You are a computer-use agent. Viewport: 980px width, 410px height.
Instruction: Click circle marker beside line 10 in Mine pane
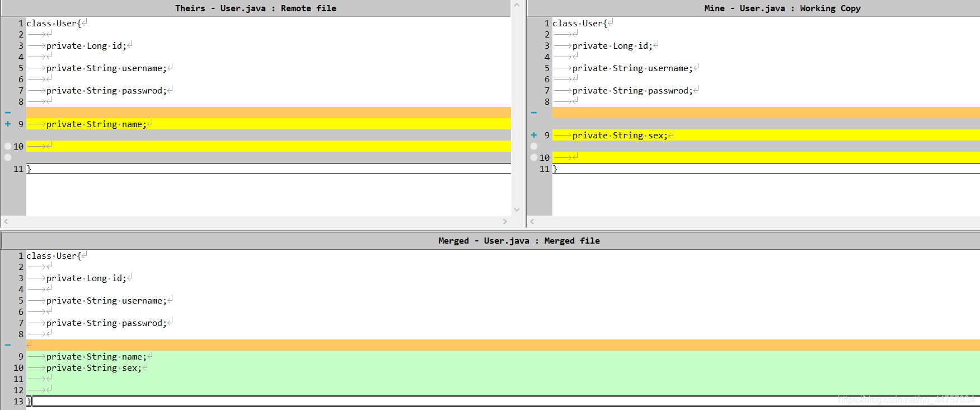click(x=534, y=157)
